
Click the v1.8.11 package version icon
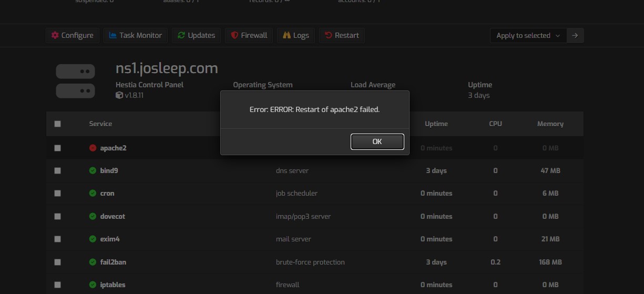tap(119, 95)
